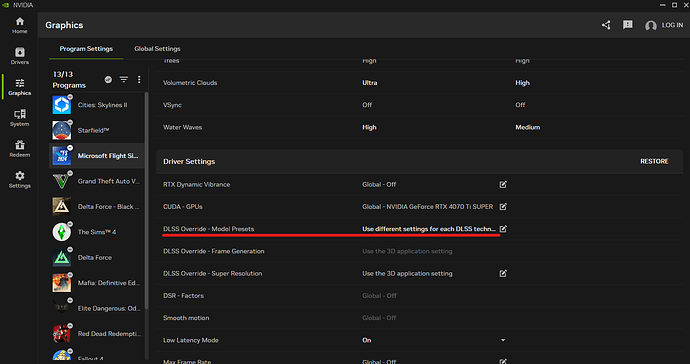Click the 13/13 Programs count
Viewport: 690px width, 364px height.
[x=69, y=80]
